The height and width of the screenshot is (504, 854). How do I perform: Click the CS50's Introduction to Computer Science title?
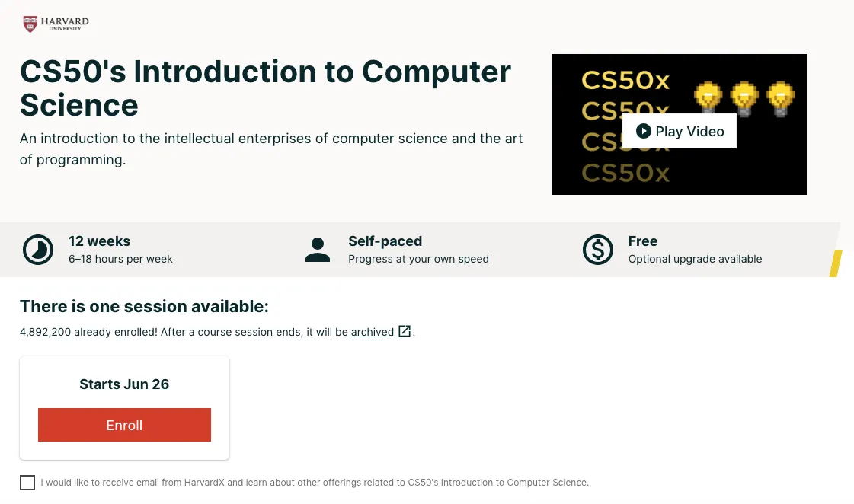click(265, 88)
